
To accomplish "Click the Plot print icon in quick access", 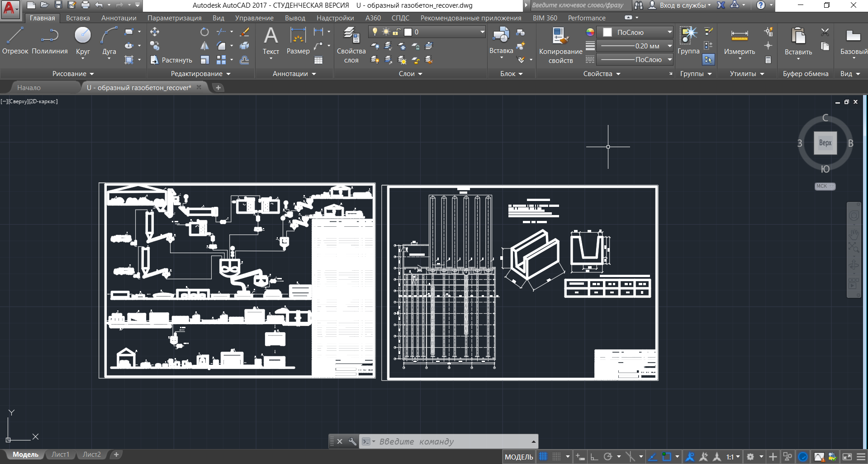I will 85,5.
